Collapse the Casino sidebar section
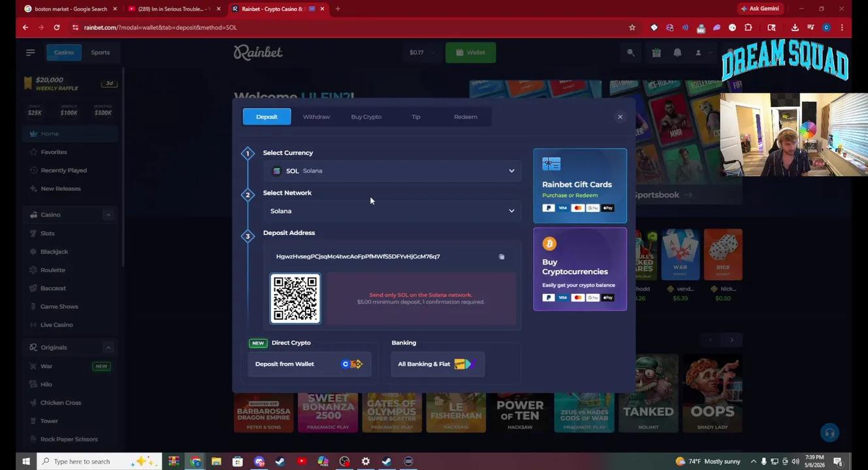 (x=108, y=215)
